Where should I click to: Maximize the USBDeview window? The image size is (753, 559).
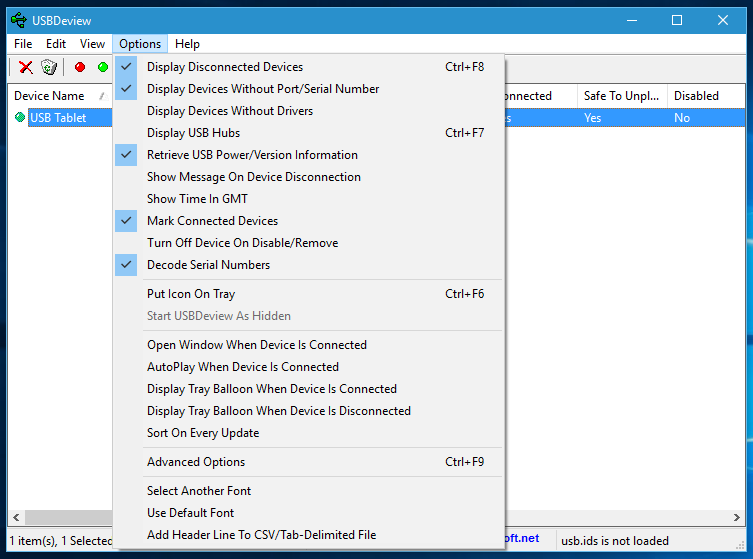pos(677,20)
